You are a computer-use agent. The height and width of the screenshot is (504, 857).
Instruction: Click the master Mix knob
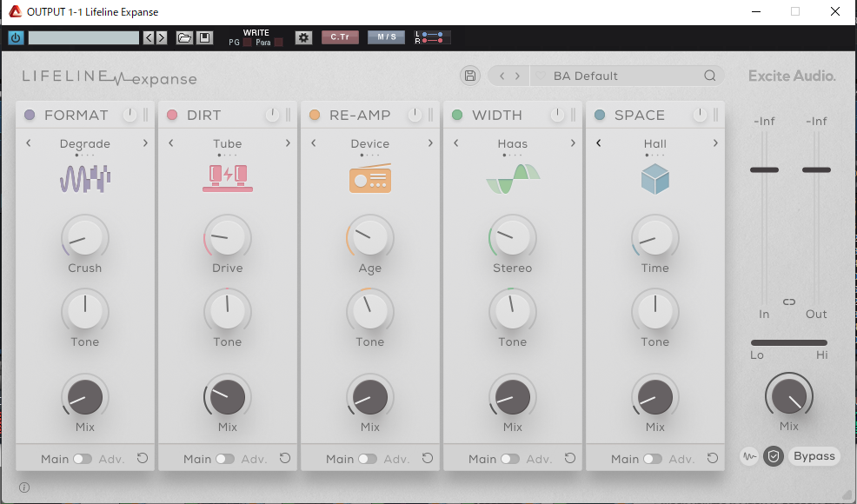788,396
